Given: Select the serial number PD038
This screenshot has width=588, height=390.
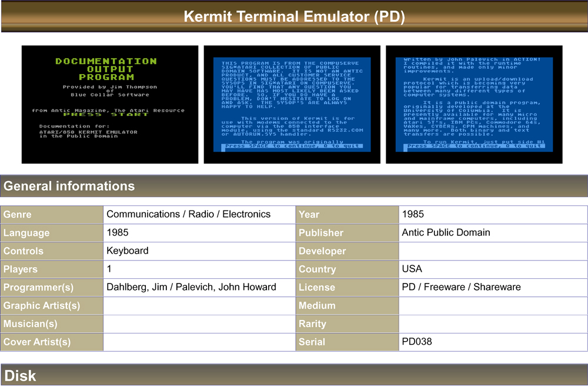Looking at the screenshot, I should pos(417,342).
